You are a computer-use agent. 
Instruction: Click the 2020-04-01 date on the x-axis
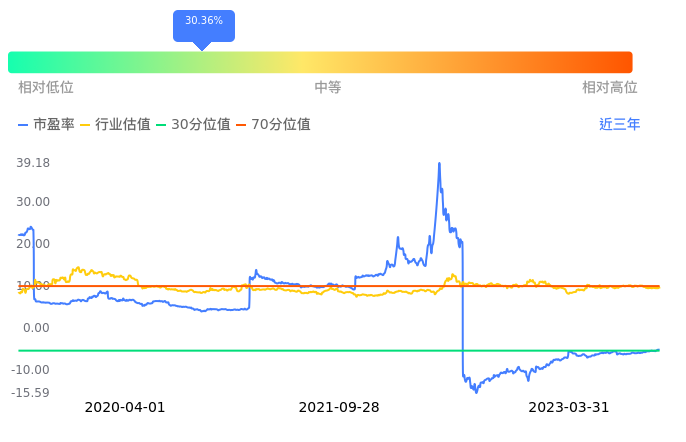click(125, 408)
